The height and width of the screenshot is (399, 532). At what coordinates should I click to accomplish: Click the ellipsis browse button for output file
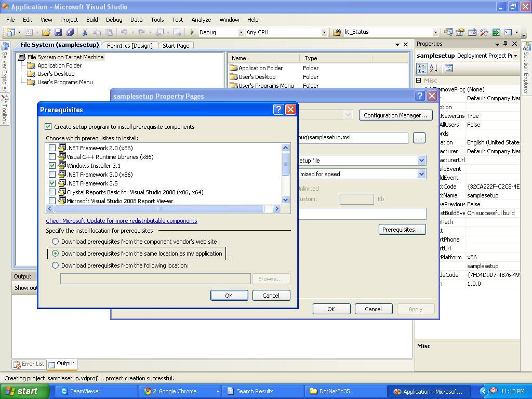click(419, 138)
